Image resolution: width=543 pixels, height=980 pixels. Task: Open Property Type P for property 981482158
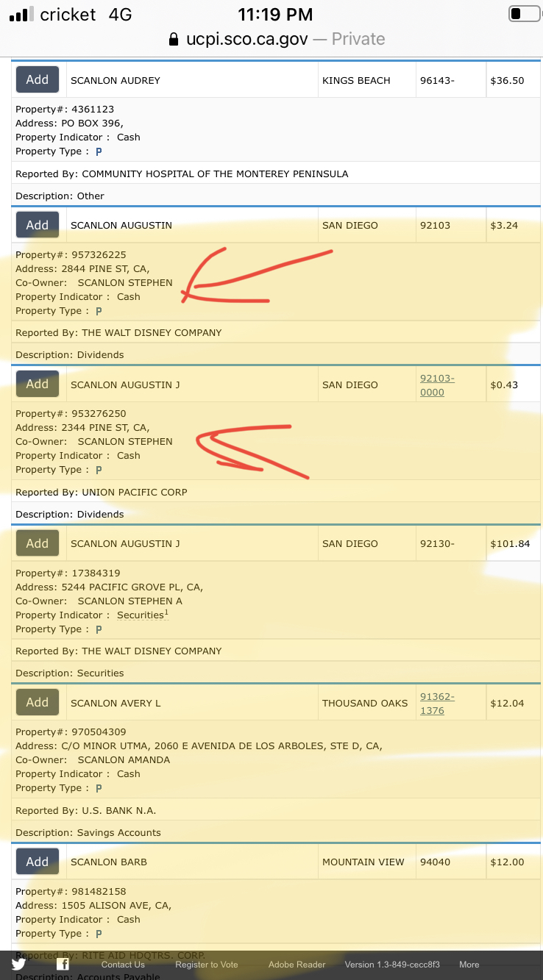(99, 934)
